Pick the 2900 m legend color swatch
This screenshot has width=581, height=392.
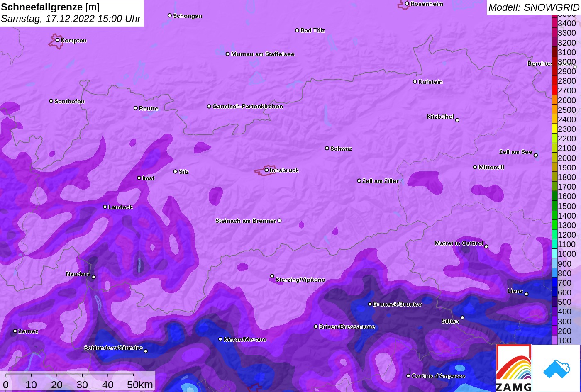coord(554,71)
